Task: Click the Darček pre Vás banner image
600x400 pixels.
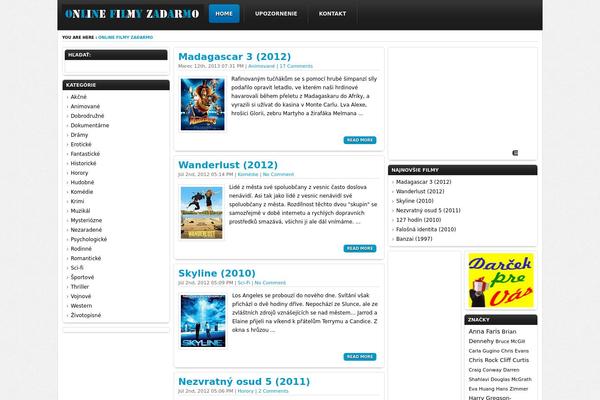Action: (x=501, y=280)
